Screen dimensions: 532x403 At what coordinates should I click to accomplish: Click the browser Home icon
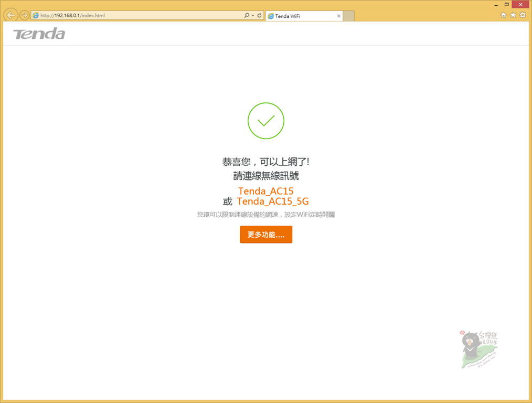[x=504, y=15]
